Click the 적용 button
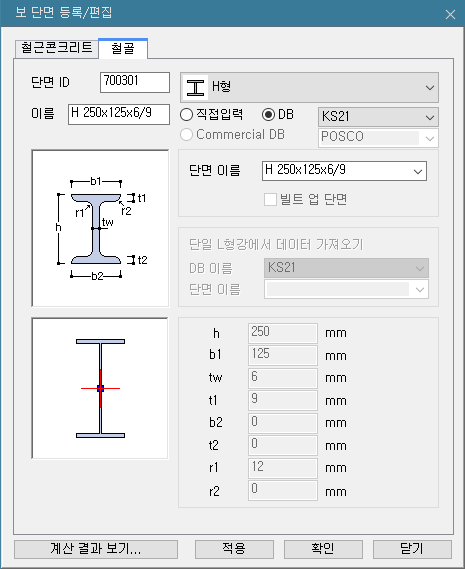Viewport: 465px width, 569px height. tap(234, 549)
